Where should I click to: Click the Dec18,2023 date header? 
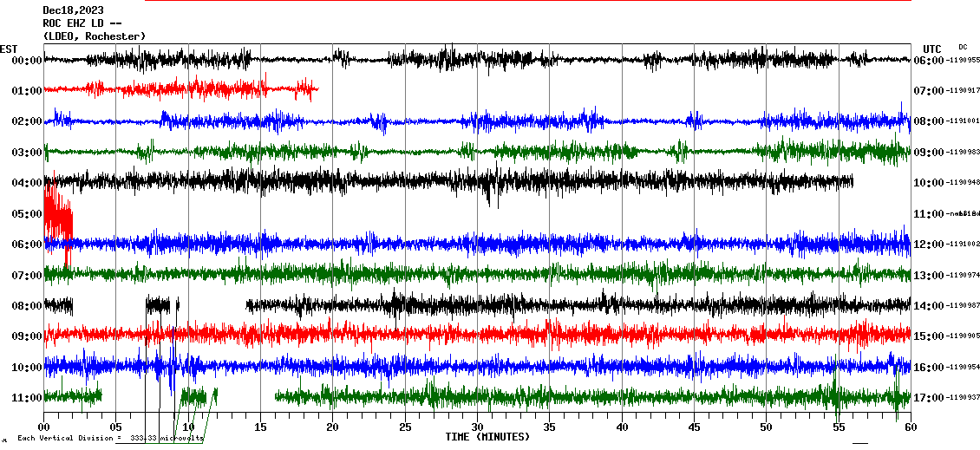[x=73, y=10]
